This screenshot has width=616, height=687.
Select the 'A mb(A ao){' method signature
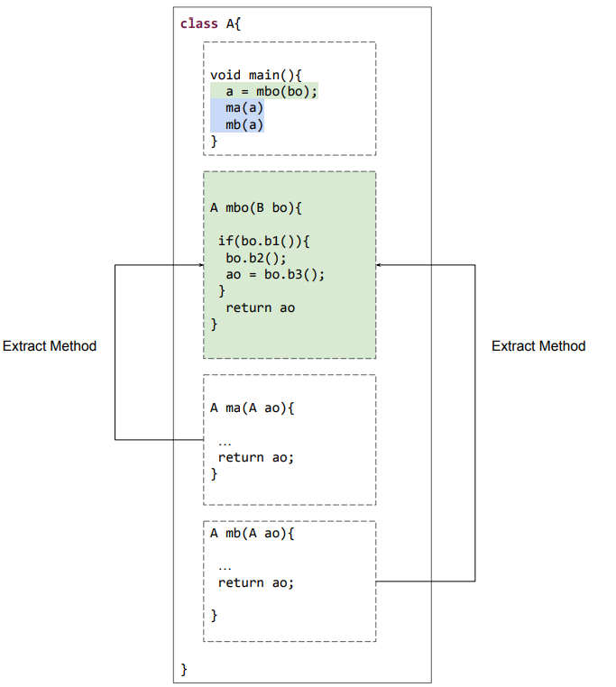coord(253,533)
